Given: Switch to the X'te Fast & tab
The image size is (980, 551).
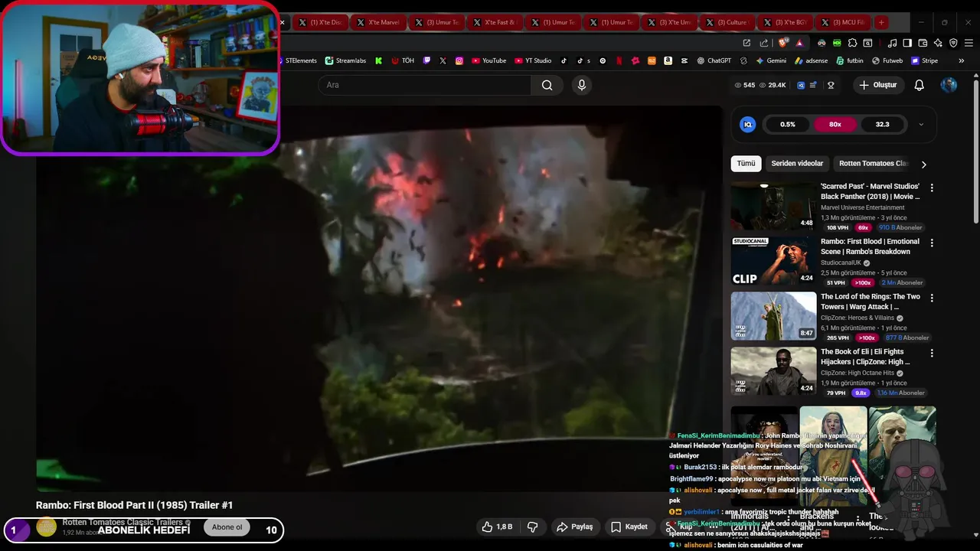Looking at the screenshot, I should (495, 22).
